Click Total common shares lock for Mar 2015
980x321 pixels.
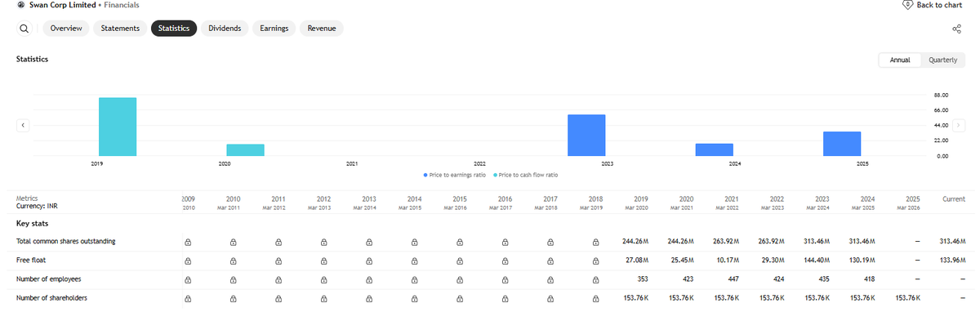click(x=414, y=242)
